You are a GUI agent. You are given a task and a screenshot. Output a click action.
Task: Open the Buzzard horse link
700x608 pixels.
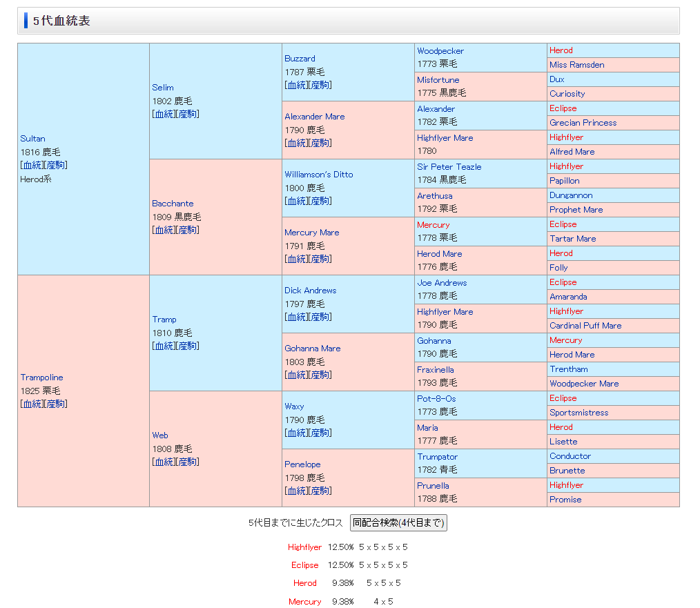tap(300, 59)
